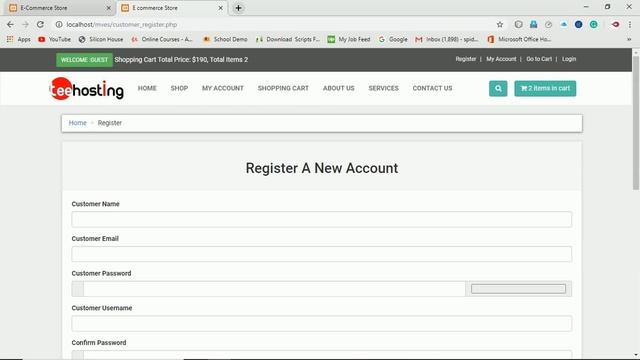Open SERVICES in the navigation menu
This screenshot has width=640, height=360.
[383, 88]
